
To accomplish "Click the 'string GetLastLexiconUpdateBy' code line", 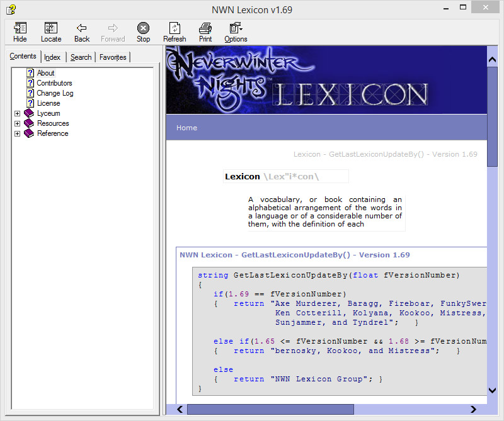I will coord(329,275).
